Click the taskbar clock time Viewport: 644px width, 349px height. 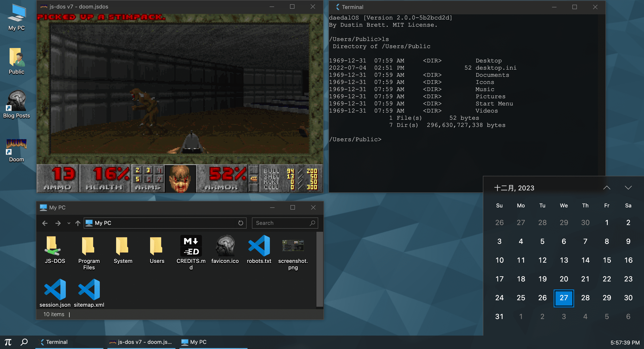click(625, 342)
